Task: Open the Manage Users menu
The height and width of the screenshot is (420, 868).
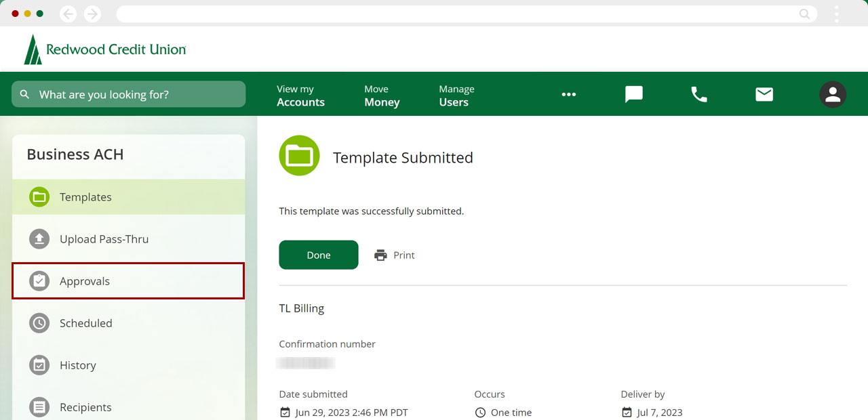Action: (x=456, y=96)
